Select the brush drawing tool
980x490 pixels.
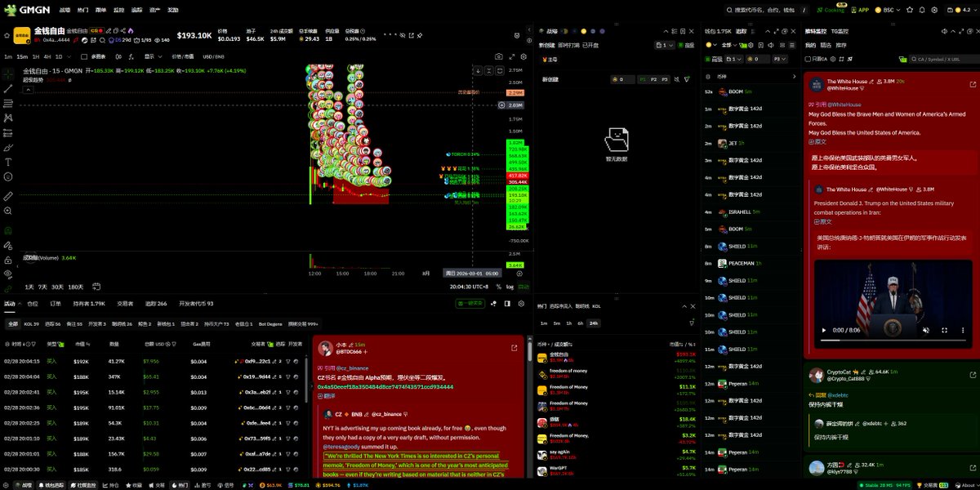click(x=8, y=147)
